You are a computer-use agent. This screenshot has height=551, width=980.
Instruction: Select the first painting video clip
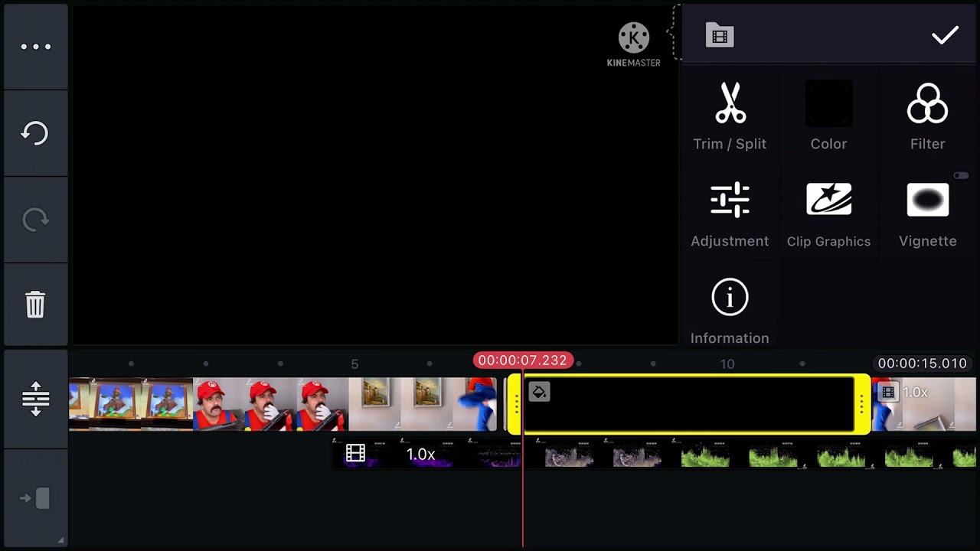click(x=131, y=404)
